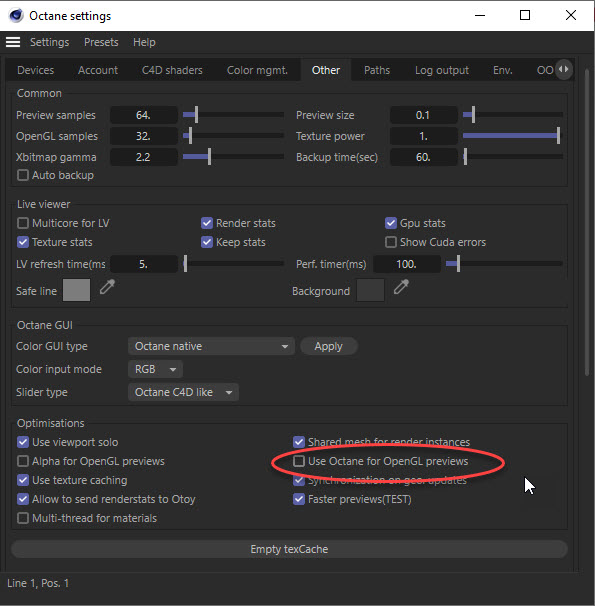The image size is (595, 606).
Task: Click the Cinema 4D logo in title bar
Action: (16, 15)
